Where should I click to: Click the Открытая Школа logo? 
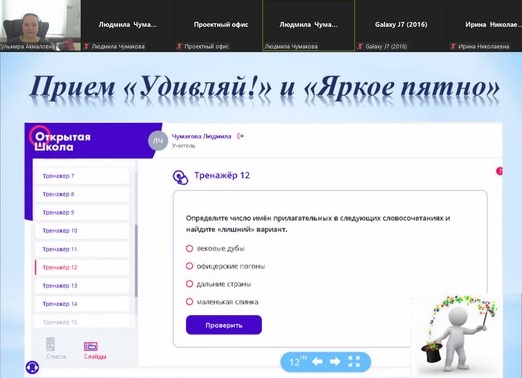pyautogui.click(x=60, y=141)
